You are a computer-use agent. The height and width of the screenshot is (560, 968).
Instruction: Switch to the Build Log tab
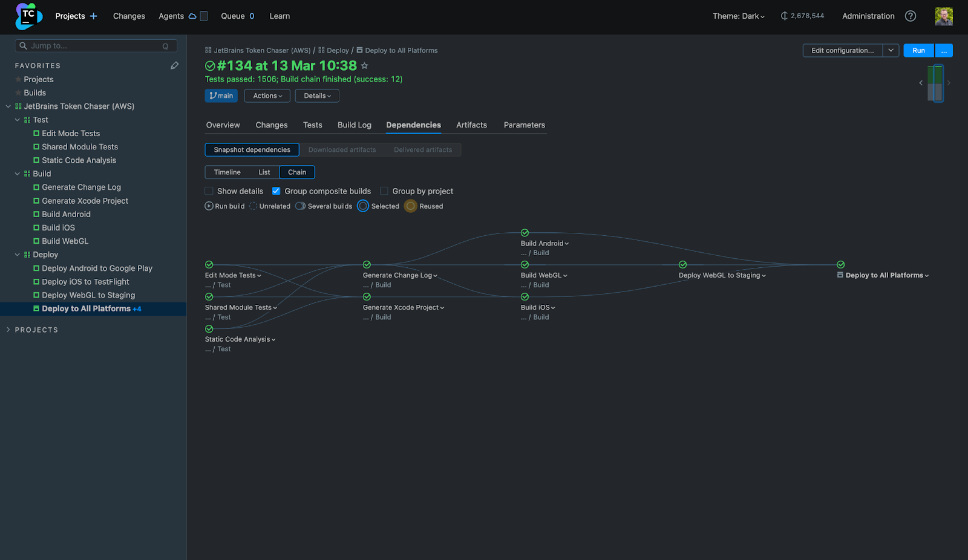pyautogui.click(x=354, y=125)
